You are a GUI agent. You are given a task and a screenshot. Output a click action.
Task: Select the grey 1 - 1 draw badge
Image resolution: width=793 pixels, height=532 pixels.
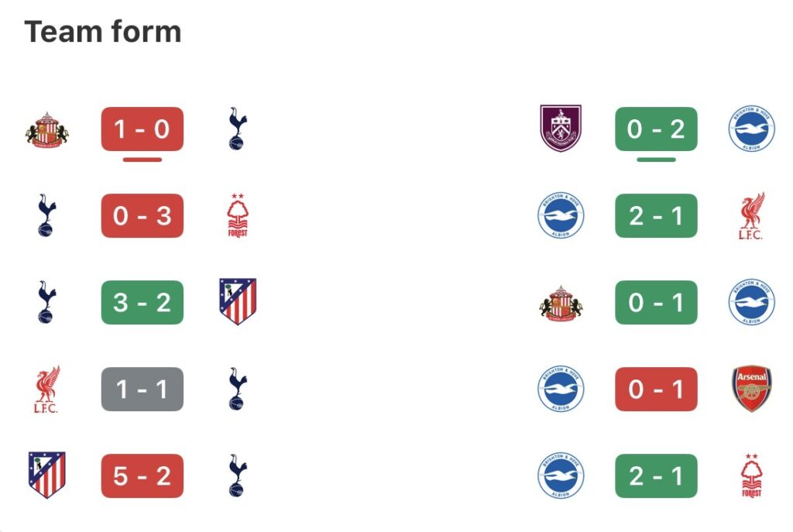coord(142,389)
